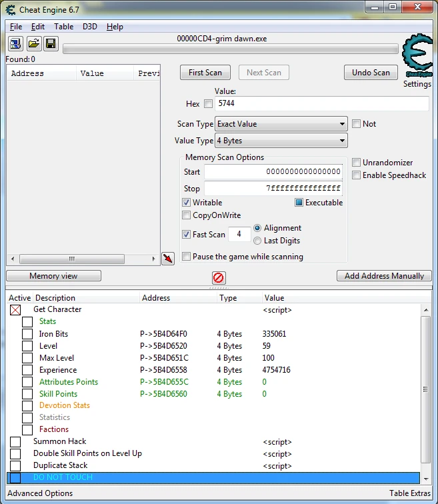Uncheck the Writable option
Viewport: 438px width, 504px height.
click(x=187, y=203)
